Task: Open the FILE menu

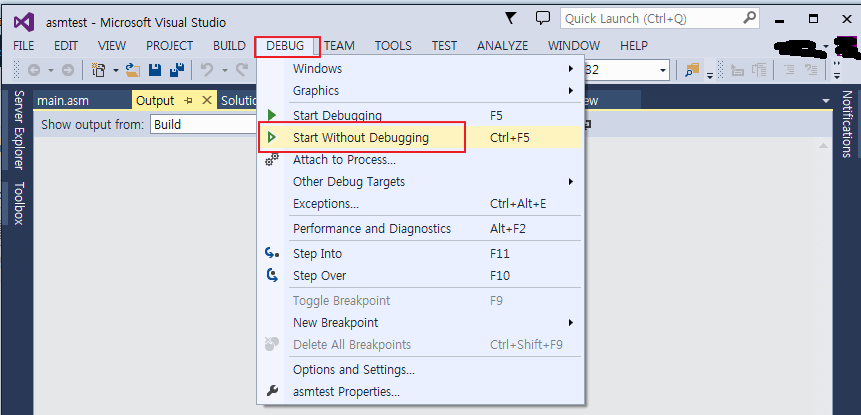Action: (x=24, y=46)
